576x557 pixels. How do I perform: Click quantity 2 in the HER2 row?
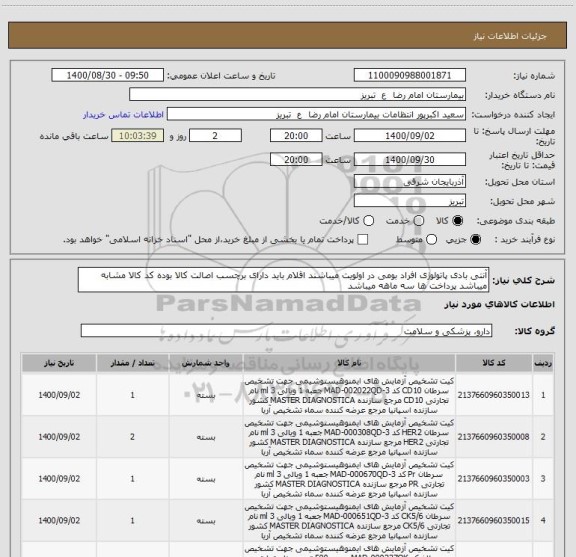[132, 437]
